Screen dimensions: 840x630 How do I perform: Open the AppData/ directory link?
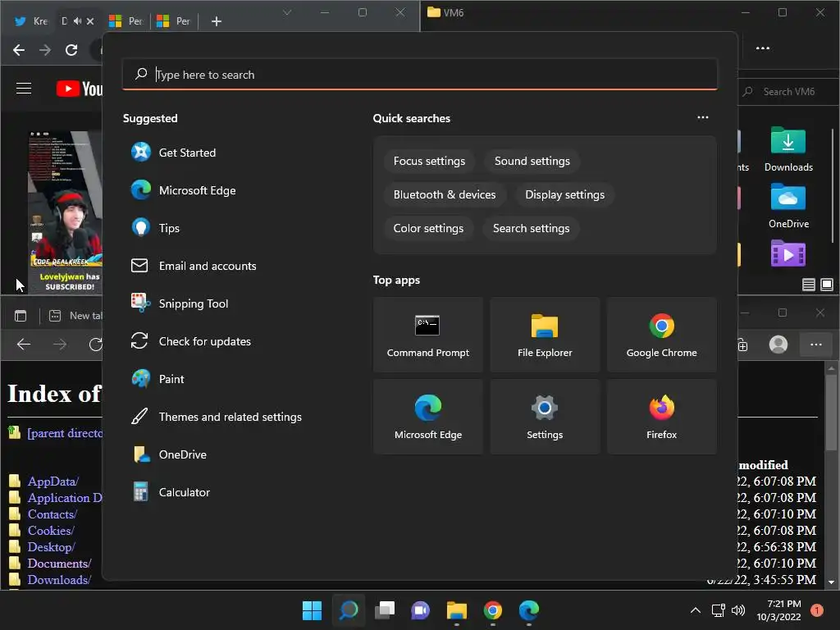click(53, 481)
